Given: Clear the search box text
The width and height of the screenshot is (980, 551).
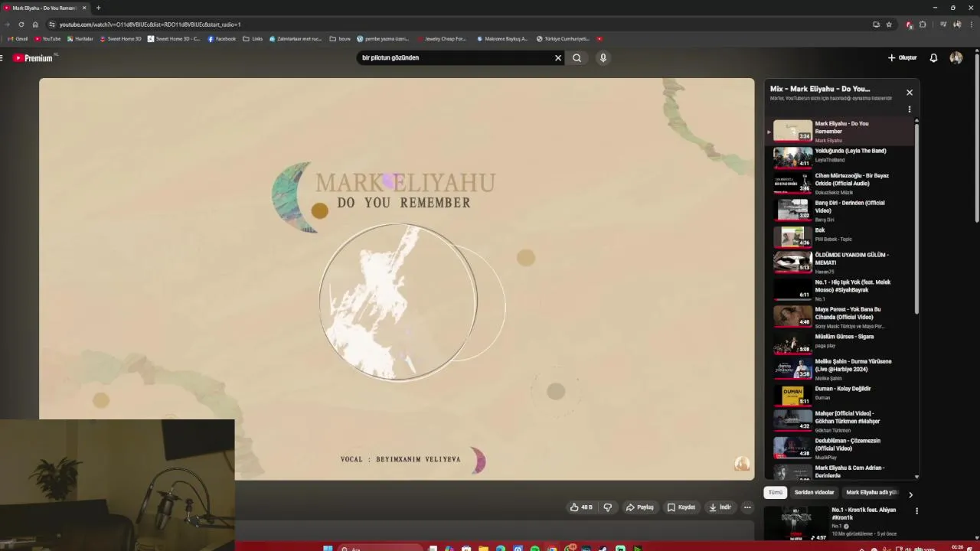Looking at the screenshot, I should coord(558,57).
